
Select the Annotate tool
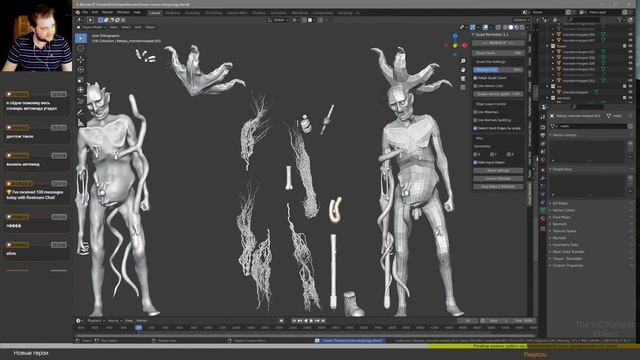(81, 111)
